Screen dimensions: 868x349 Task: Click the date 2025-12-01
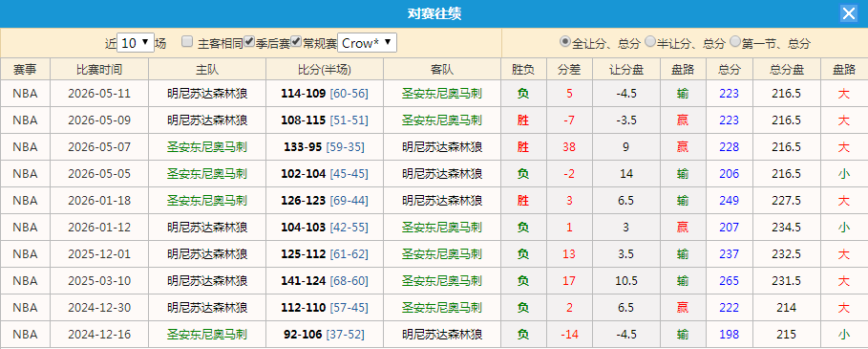(99, 254)
